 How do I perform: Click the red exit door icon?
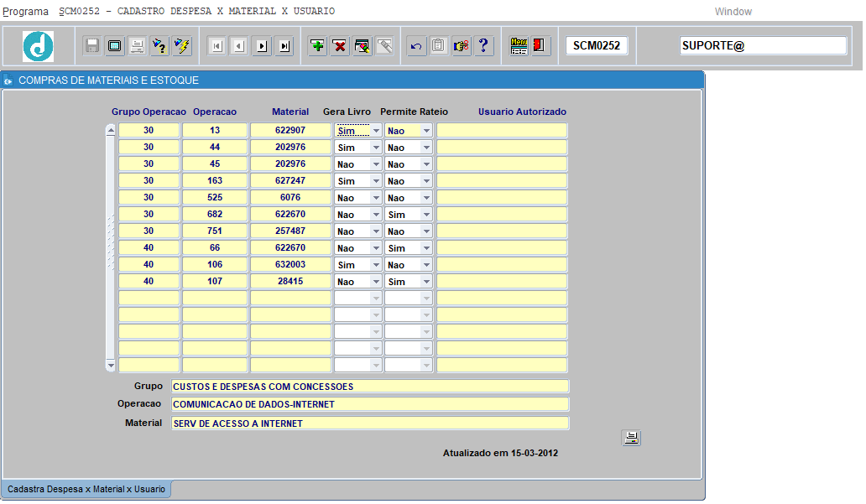tap(540, 46)
